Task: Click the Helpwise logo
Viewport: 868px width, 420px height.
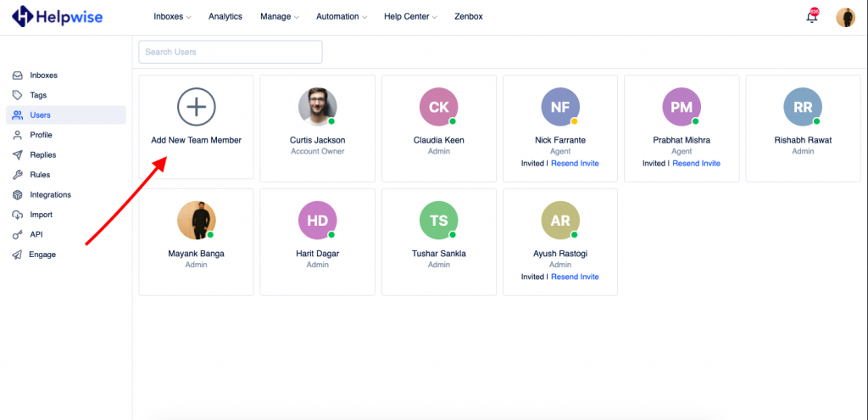Action: (57, 16)
